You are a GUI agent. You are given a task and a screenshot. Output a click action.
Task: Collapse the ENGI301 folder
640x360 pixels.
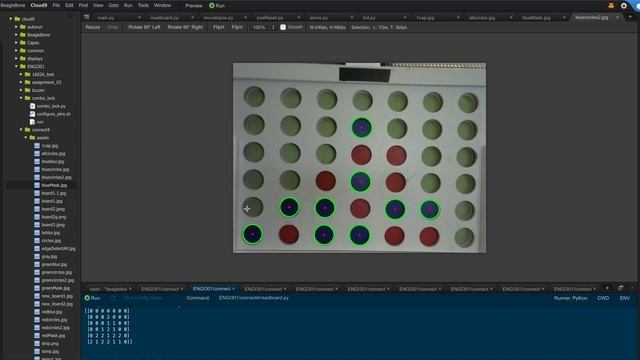16,66
